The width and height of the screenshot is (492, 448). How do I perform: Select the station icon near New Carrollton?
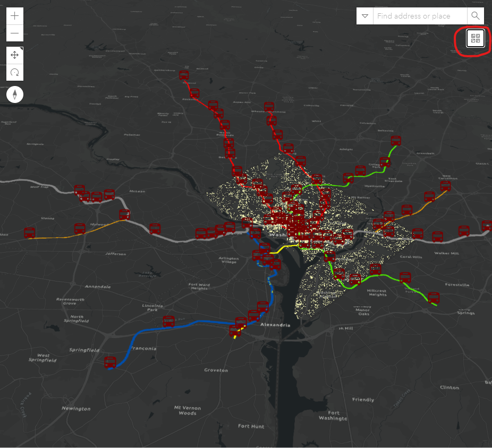pos(445,187)
